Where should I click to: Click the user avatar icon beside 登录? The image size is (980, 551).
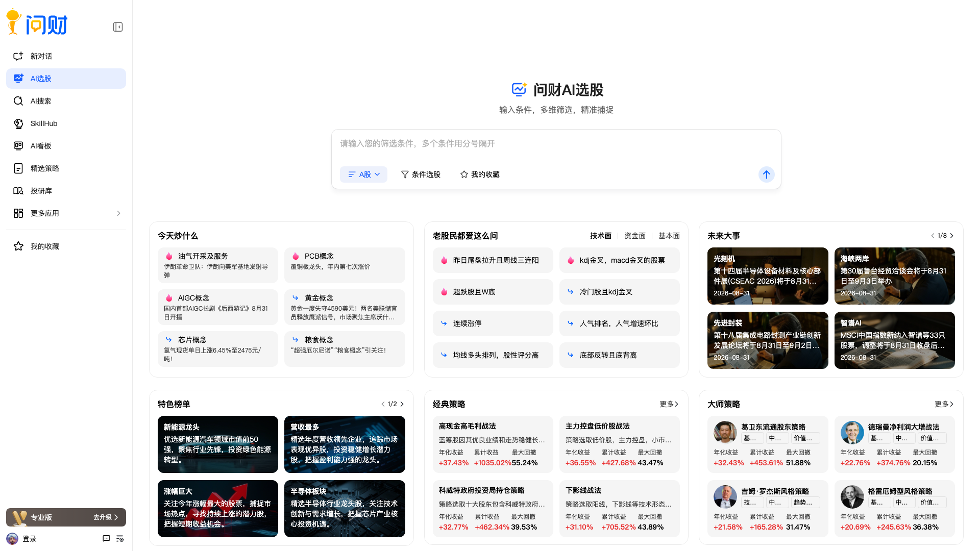coord(12,539)
